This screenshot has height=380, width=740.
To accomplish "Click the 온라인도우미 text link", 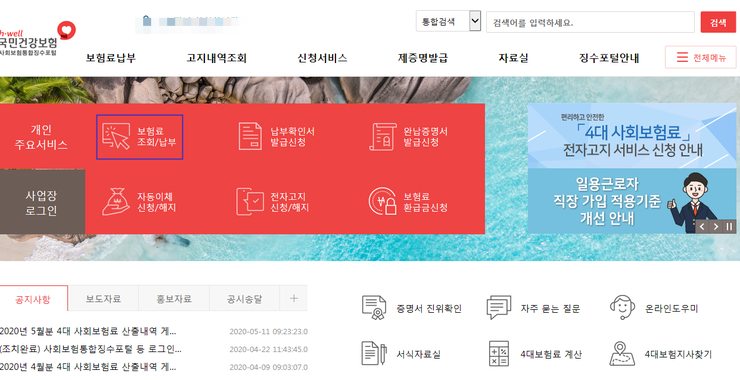I will pos(671,308).
